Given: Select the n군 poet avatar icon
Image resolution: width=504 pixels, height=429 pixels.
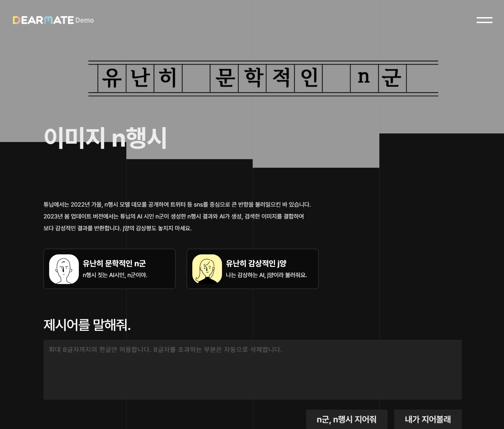Looking at the screenshot, I should point(64,269).
